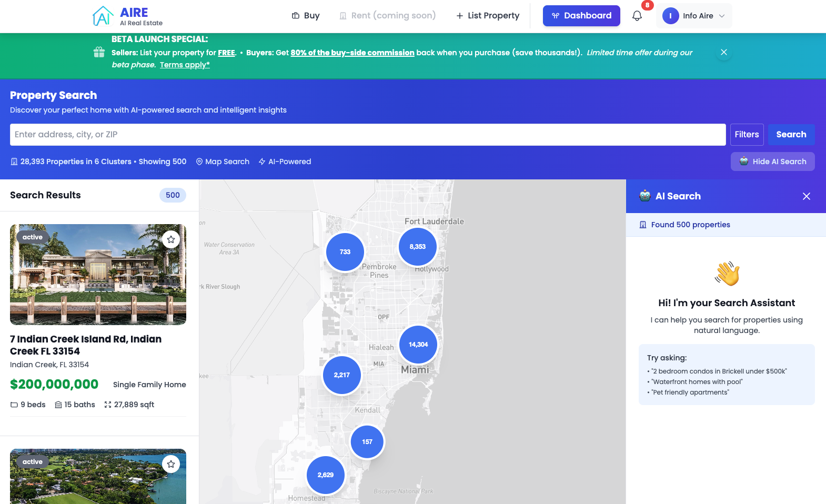The image size is (826, 504).
Task: Click the 27,889 sqft size icon
Action: [x=108, y=405]
